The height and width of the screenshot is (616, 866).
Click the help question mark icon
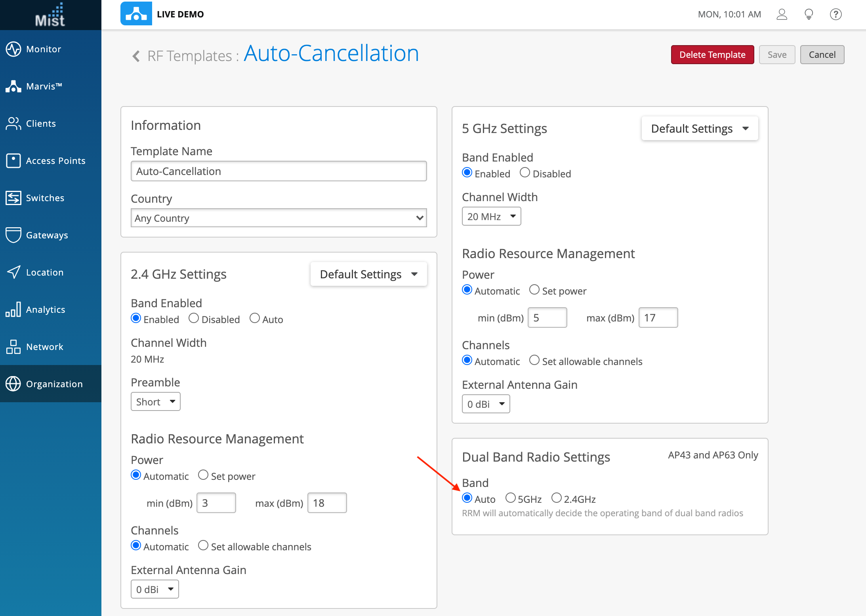[835, 15]
